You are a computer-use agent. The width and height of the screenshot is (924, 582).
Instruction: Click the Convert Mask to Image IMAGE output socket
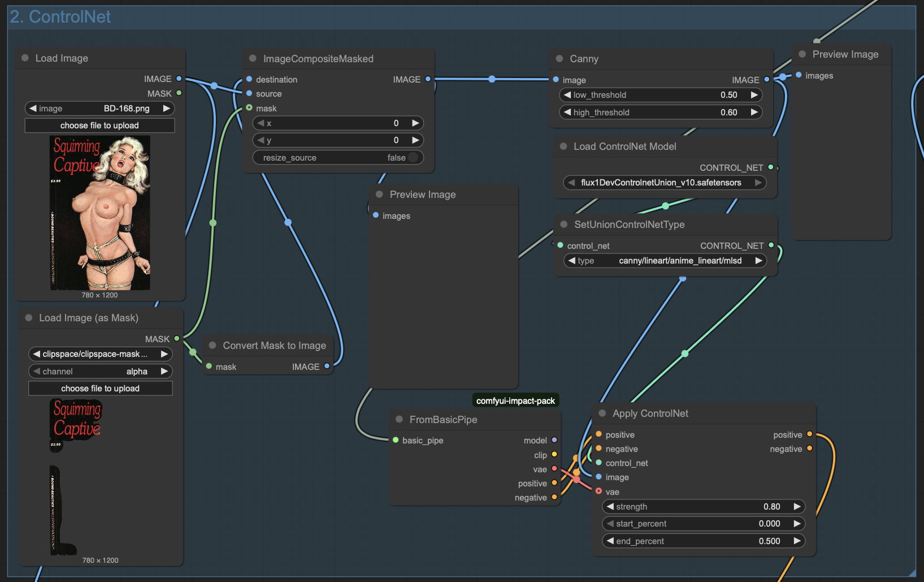pyautogui.click(x=327, y=366)
